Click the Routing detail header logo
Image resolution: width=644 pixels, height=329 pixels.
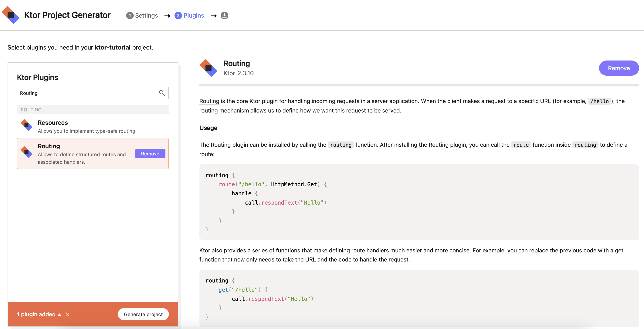[208, 68]
